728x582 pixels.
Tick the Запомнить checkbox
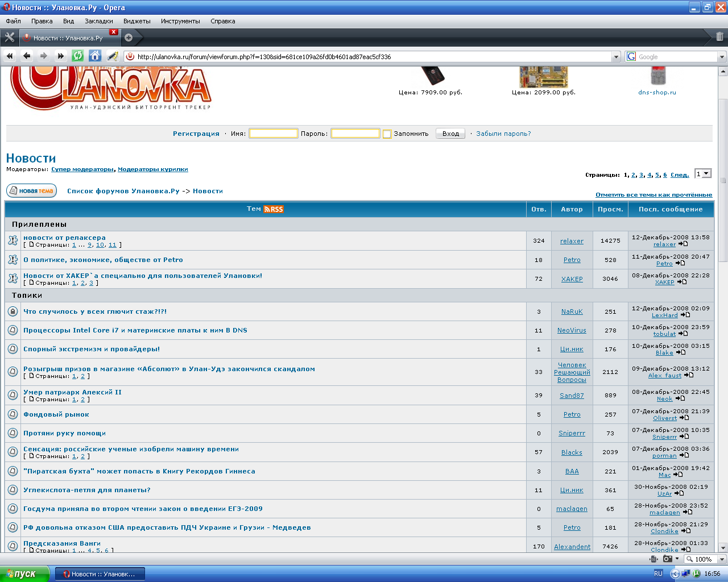click(387, 134)
